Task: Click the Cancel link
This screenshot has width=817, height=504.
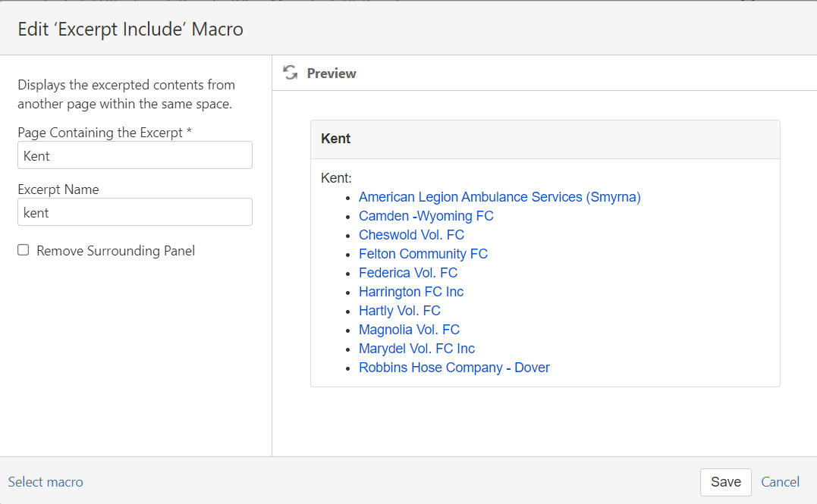Action: tap(780, 482)
